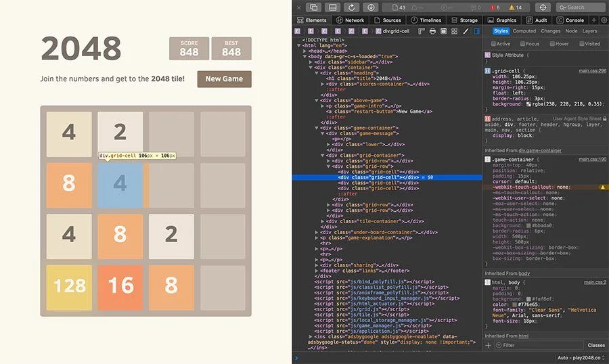Image resolution: width=609 pixels, height=364 pixels.
Task: Expand the footer class="links" node
Action: [317, 271]
